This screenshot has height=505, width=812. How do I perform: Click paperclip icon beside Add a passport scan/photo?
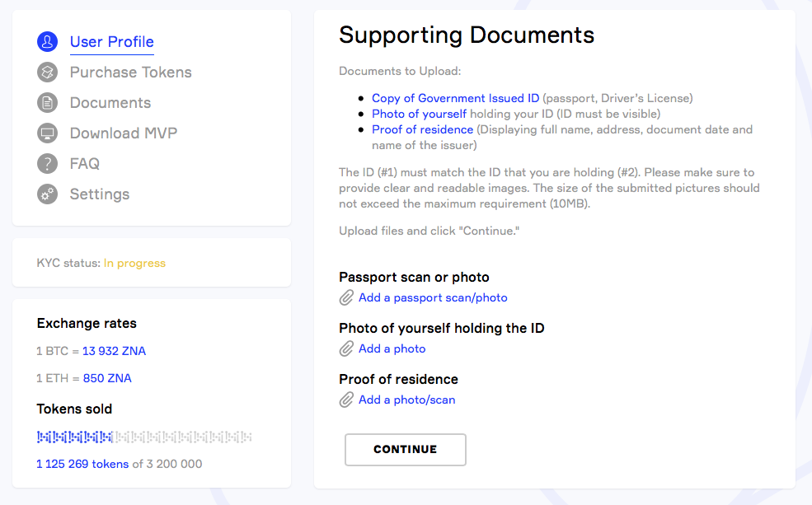click(x=346, y=298)
